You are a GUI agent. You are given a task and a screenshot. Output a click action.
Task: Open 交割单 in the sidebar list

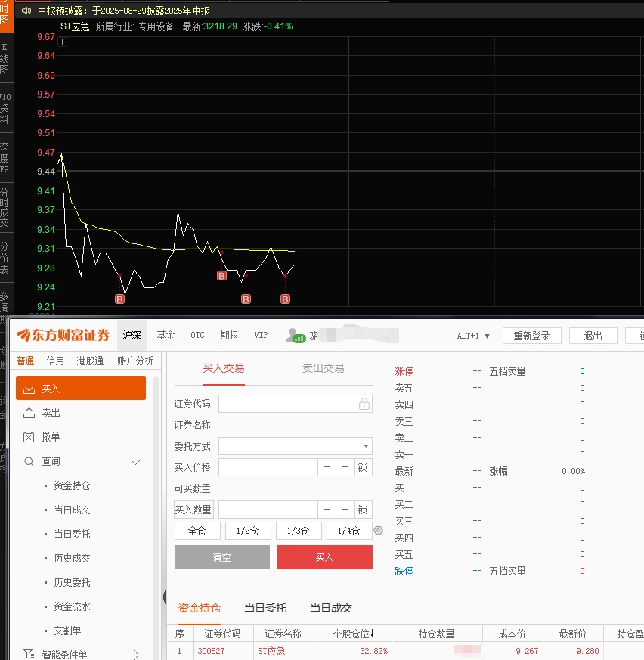[67, 631]
